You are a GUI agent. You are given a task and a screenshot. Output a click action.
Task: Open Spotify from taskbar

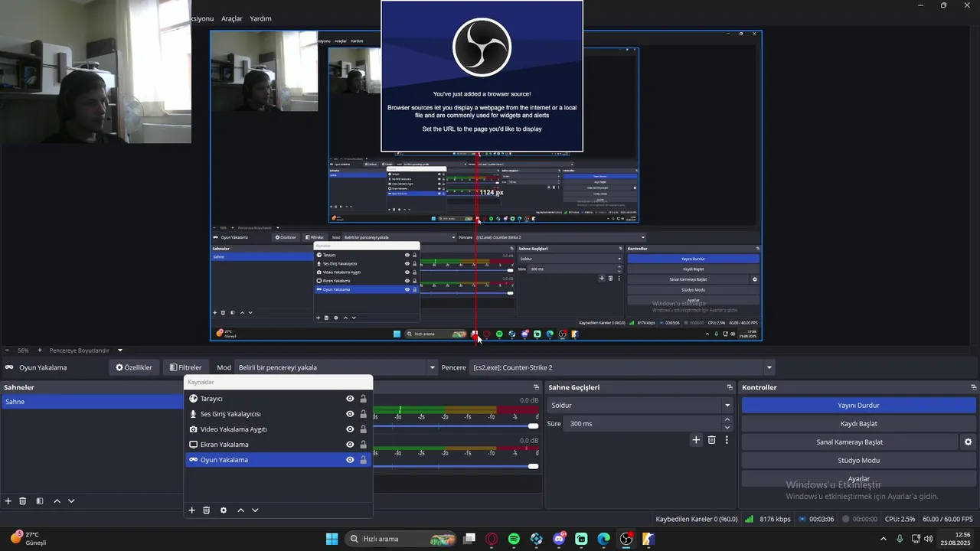coord(514,539)
